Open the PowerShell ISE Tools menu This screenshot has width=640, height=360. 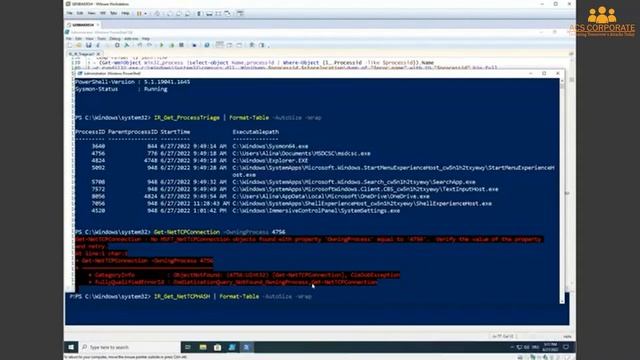(101, 39)
